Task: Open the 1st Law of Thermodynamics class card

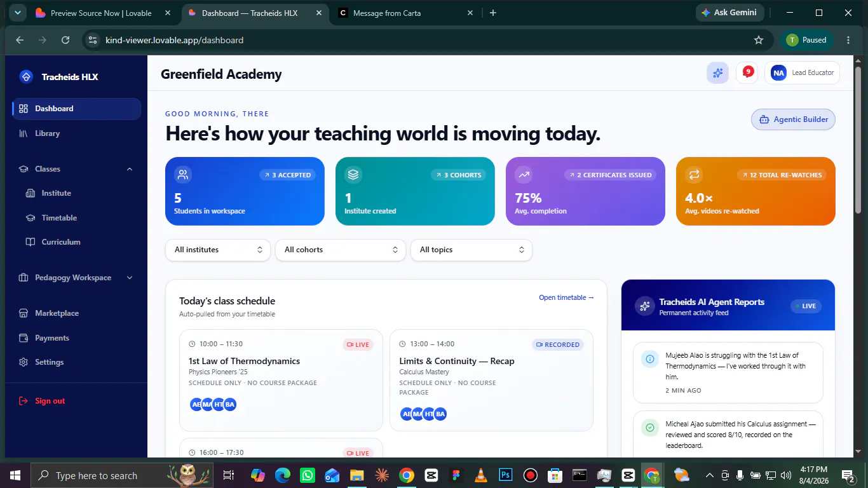Action: (281, 380)
